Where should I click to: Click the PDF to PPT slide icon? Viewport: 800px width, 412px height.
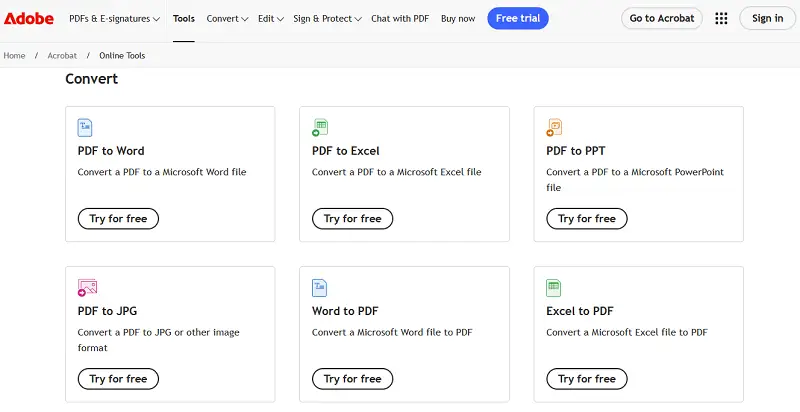click(x=554, y=127)
